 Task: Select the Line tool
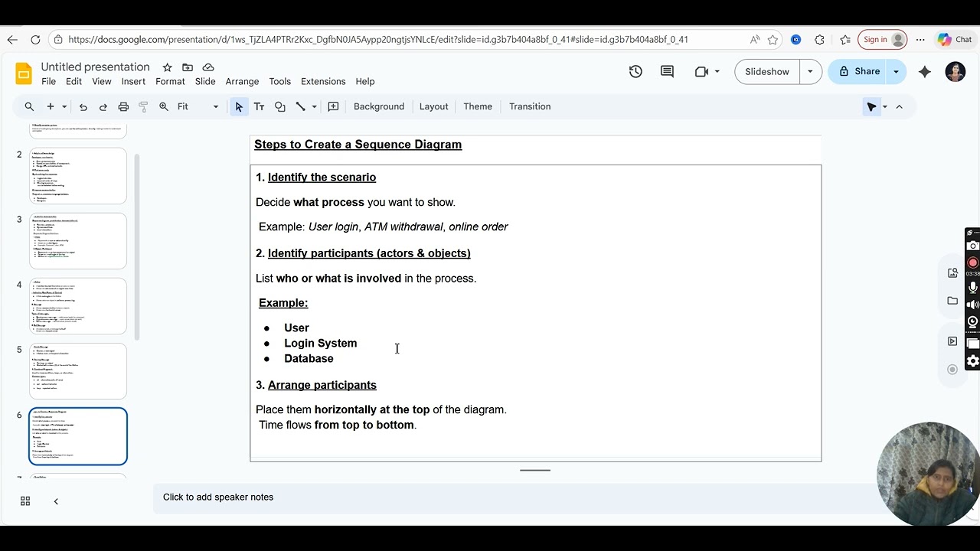(x=301, y=106)
